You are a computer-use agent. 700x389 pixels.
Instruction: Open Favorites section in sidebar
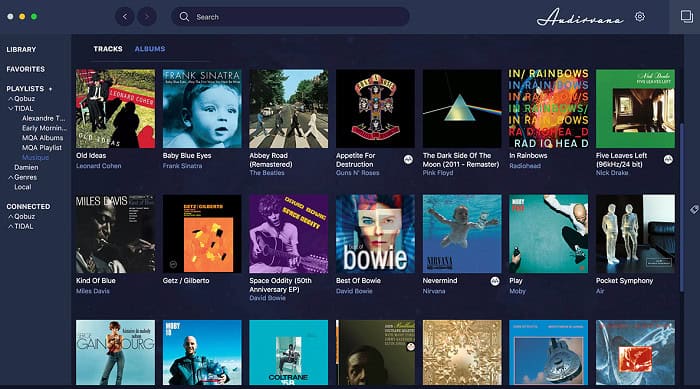25,69
